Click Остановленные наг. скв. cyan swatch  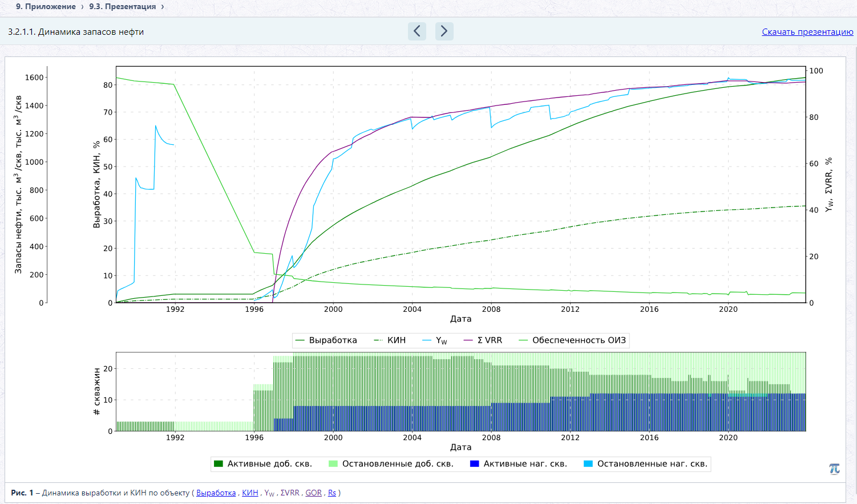(x=588, y=464)
